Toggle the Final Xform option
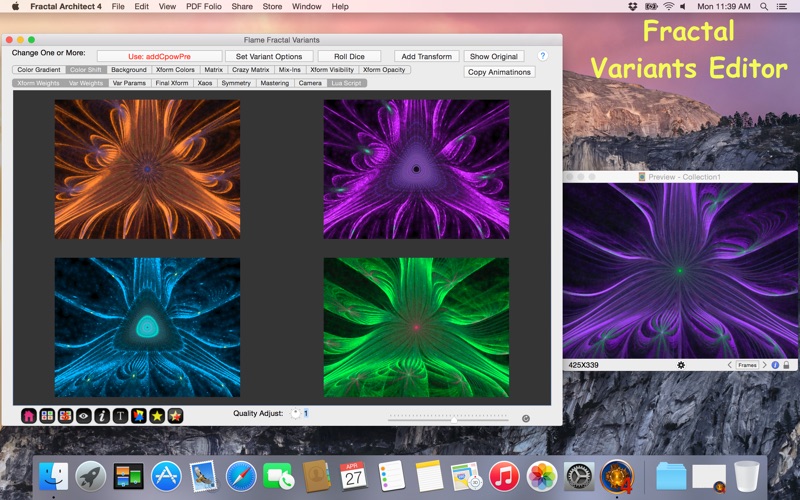The height and width of the screenshot is (500, 800). pos(172,83)
